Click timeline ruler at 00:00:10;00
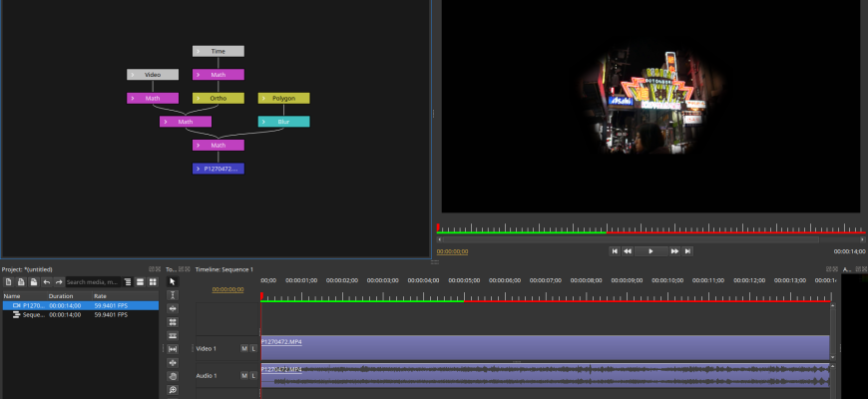 click(x=667, y=280)
